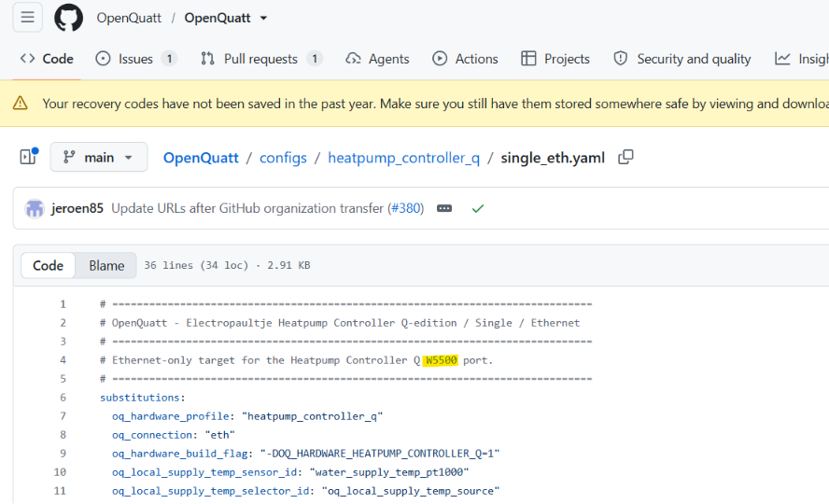The height and width of the screenshot is (504, 829).
Task: Switch to Blame view
Action: tap(106, 265)
